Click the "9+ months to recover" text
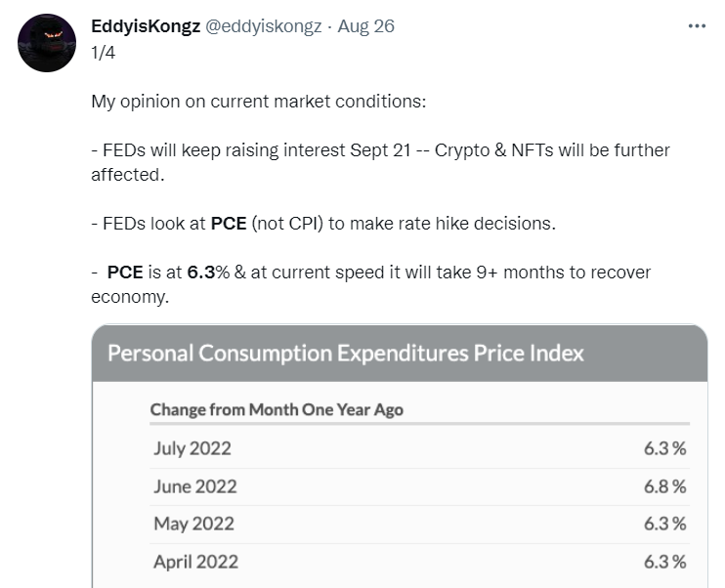 (532, 272)
